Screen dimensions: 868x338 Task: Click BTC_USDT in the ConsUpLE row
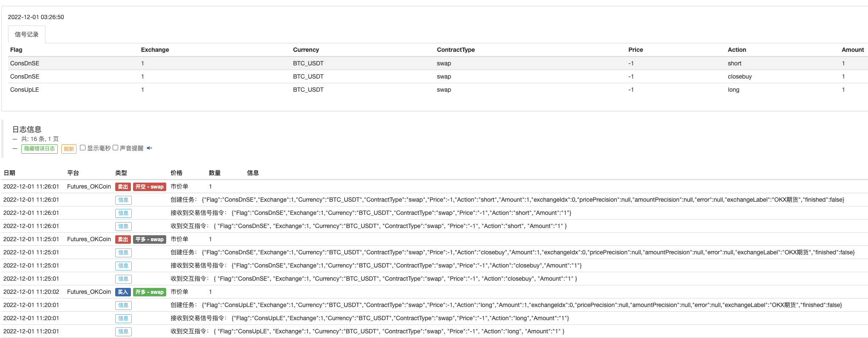pos(308,90)
